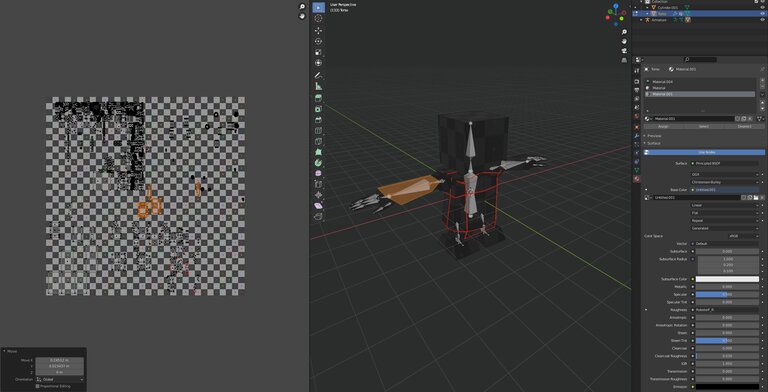Collapse the Preview panel
Image resolution: width=768 pixels, height=392 pixels.
click(x=645, y=136)
